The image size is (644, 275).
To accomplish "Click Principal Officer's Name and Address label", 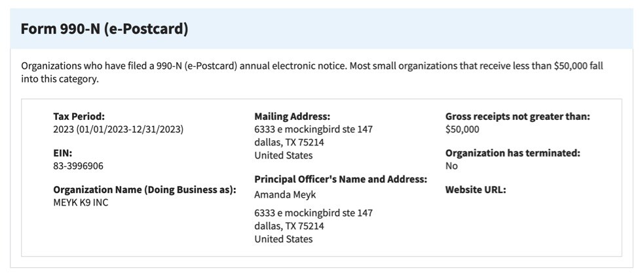I will (x=341, y=179).
